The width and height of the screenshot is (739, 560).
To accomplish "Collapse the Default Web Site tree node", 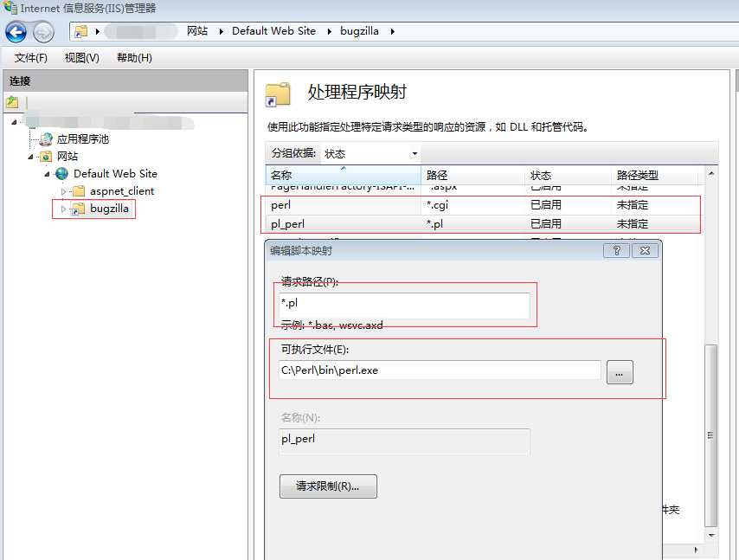I will pos(47,175).
